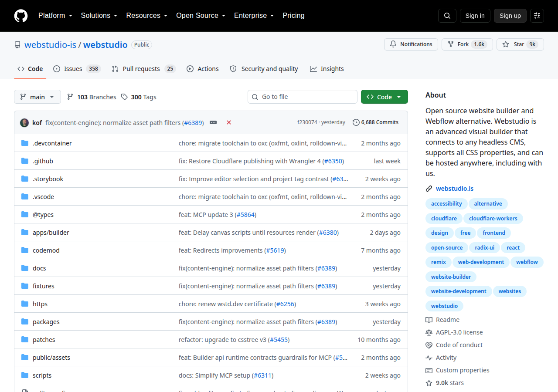558x392 pixels.
Task: Select the cloudflare-workers topic tag
Action: (493, 218)
